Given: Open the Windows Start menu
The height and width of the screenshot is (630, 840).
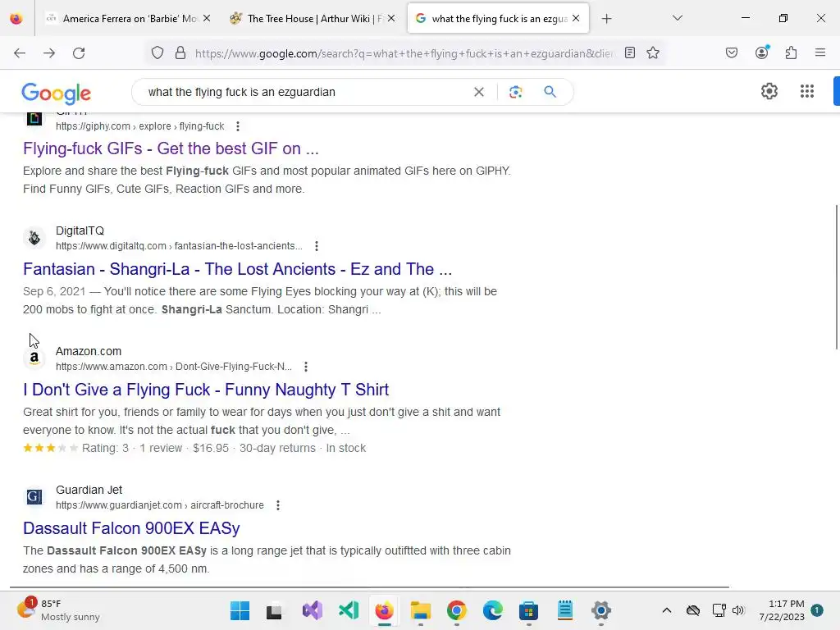Looking at the screenshot, I should point(240,610).
